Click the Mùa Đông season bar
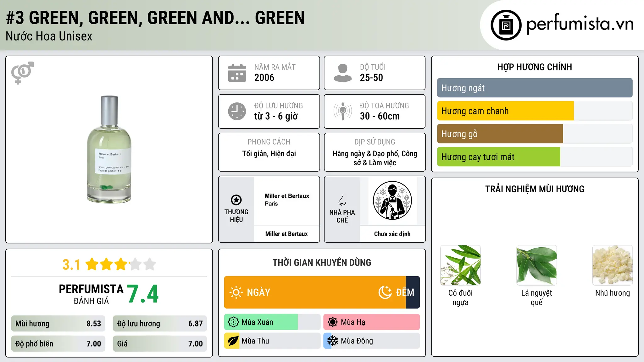Viewport: 644px width, 362px height. (x=372, y=341)
